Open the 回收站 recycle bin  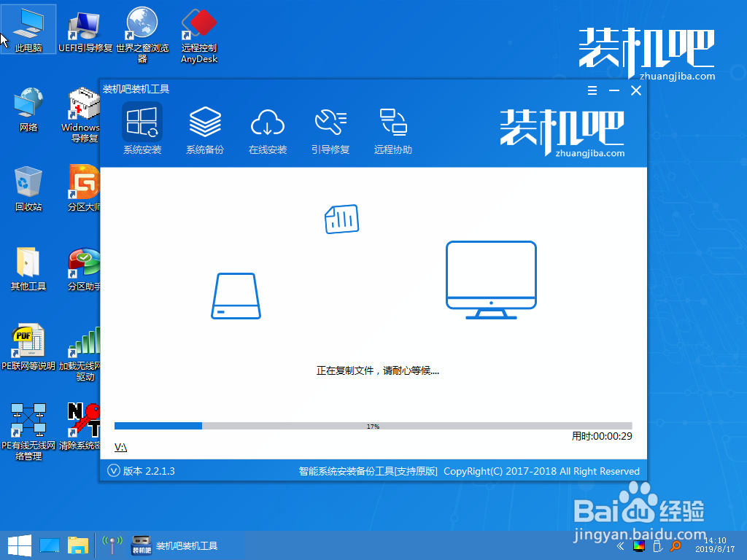click(x=28, y=189)
